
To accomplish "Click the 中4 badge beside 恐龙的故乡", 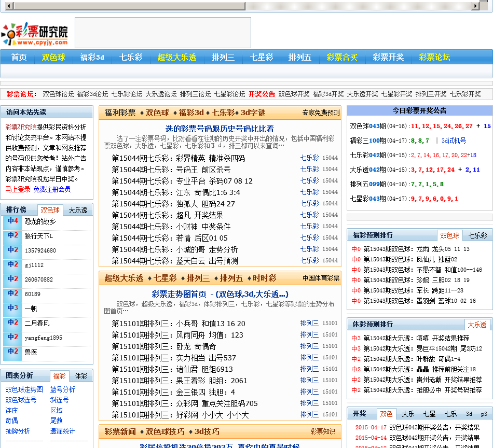I will (x=12, y=221).
